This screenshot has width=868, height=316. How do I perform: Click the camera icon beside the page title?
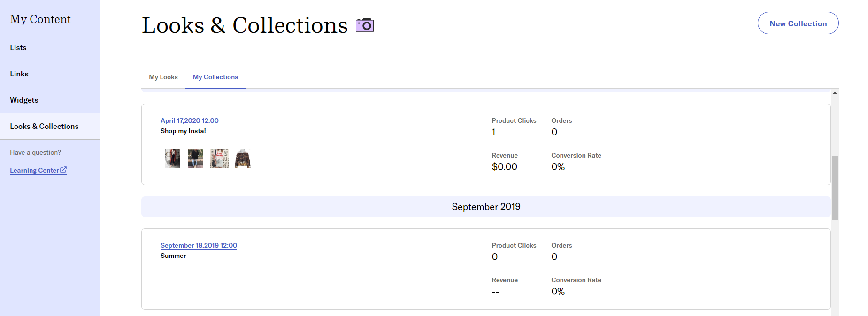coord(364,25)
